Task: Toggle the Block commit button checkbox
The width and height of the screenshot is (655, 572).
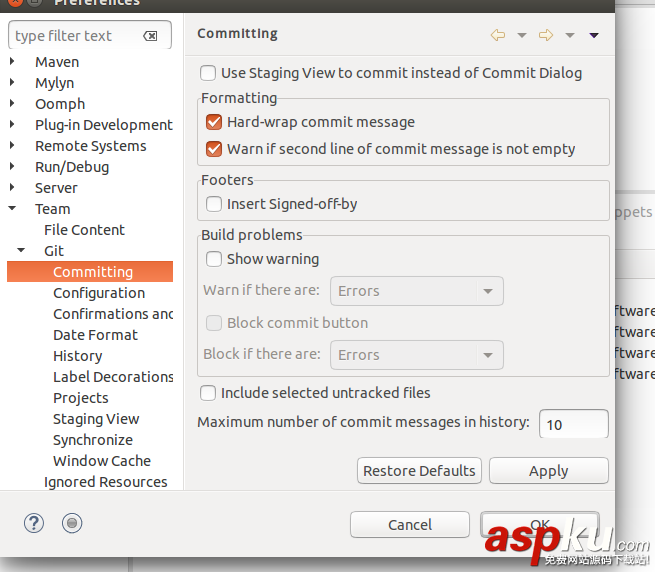Action: pyautogui.click(x=214, y=323)
